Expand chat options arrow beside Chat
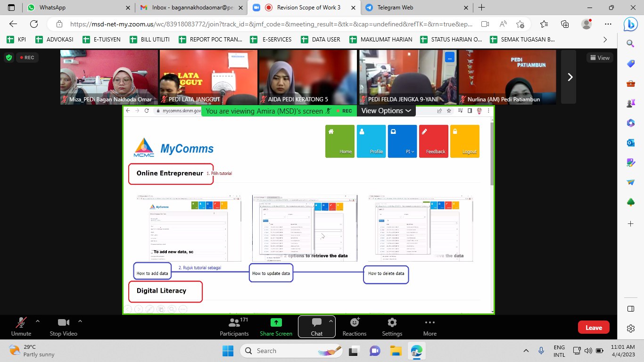The image size is (644, 362). pyautogui.click(x=331, y=321)
